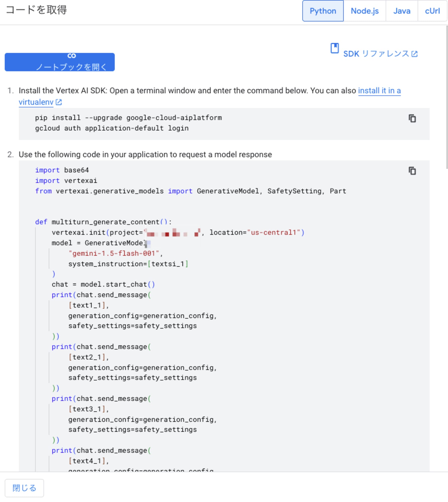
Task: Click the external-link icon after virtualenv
Action: click(x=58, y=102)
